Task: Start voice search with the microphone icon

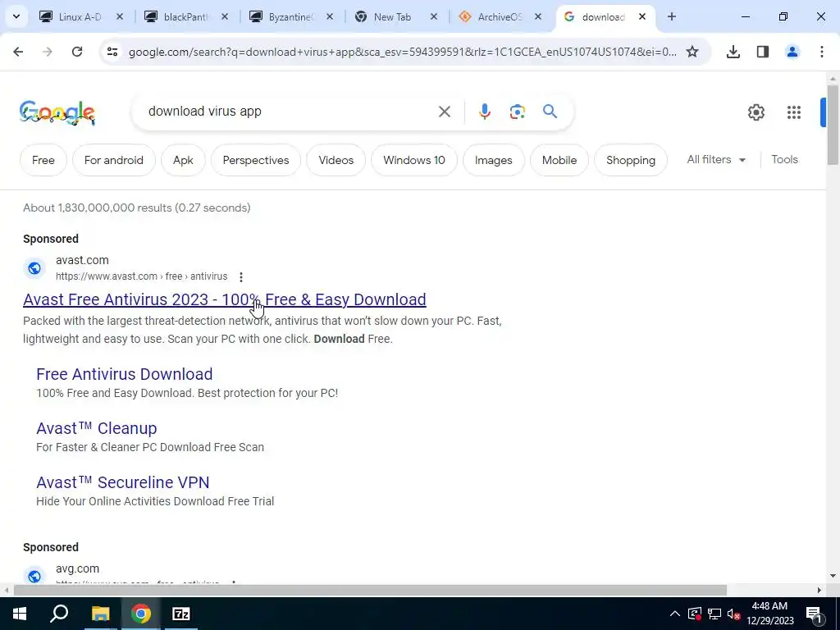Action: [484, 112]
